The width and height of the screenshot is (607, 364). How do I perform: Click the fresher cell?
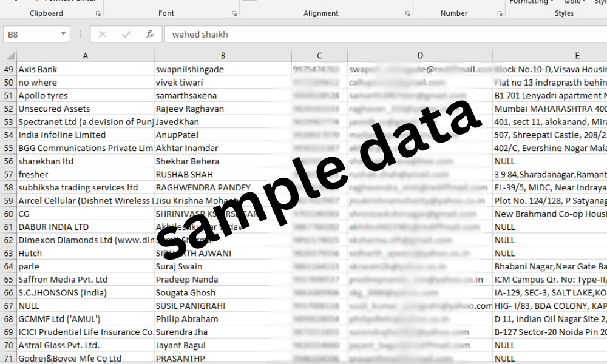pos(86,175)
